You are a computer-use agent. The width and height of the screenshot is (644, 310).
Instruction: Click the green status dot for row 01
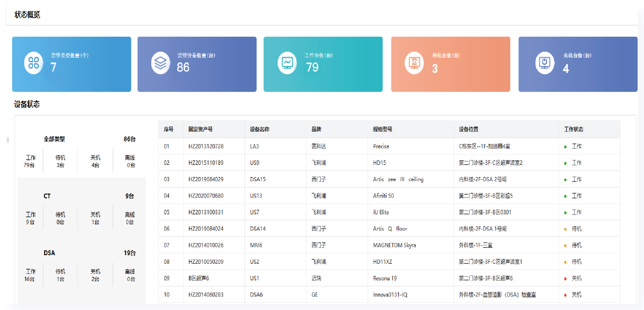(x=565, y=147)
